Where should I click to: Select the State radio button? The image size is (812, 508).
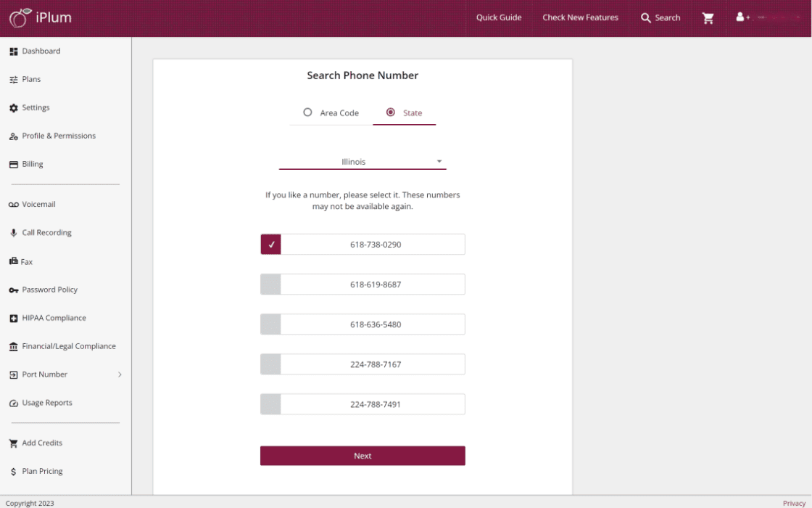391,112
